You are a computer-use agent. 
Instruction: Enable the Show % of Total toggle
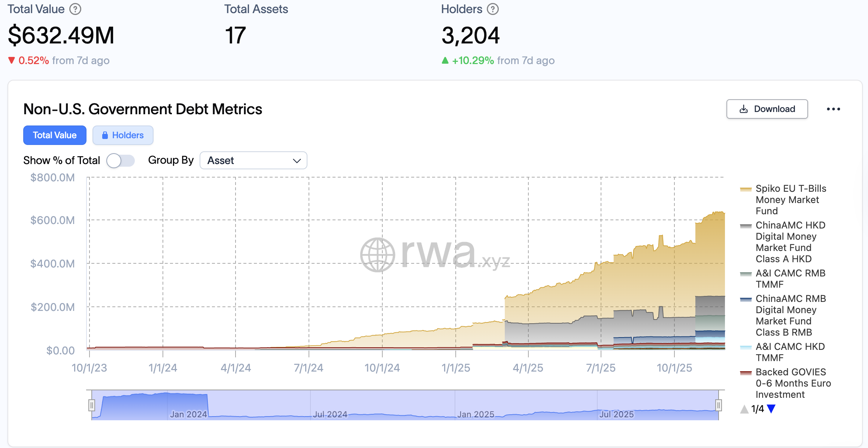(120, 160)
